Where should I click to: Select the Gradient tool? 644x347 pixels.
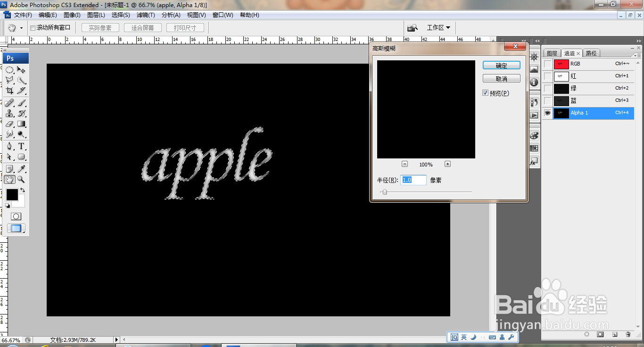21,124
